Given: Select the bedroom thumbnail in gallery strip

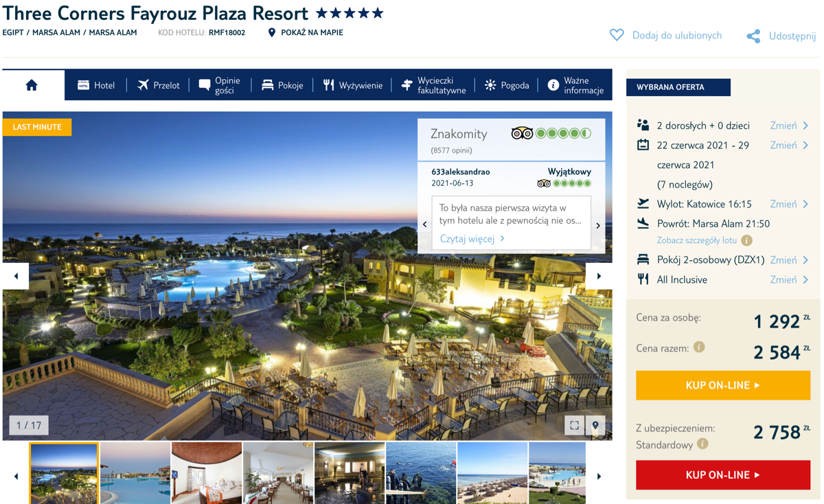Looking at the screenshot, I should pos(207,473).
